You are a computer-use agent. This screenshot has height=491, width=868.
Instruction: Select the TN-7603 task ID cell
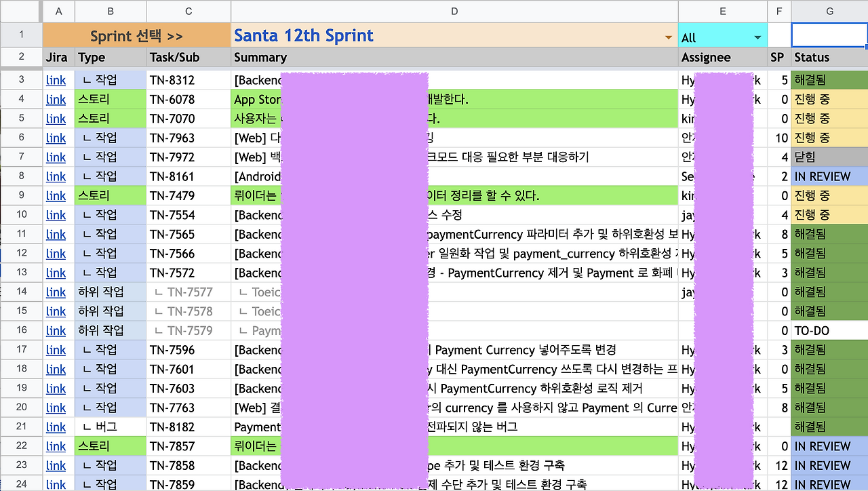tap(189, 389)
